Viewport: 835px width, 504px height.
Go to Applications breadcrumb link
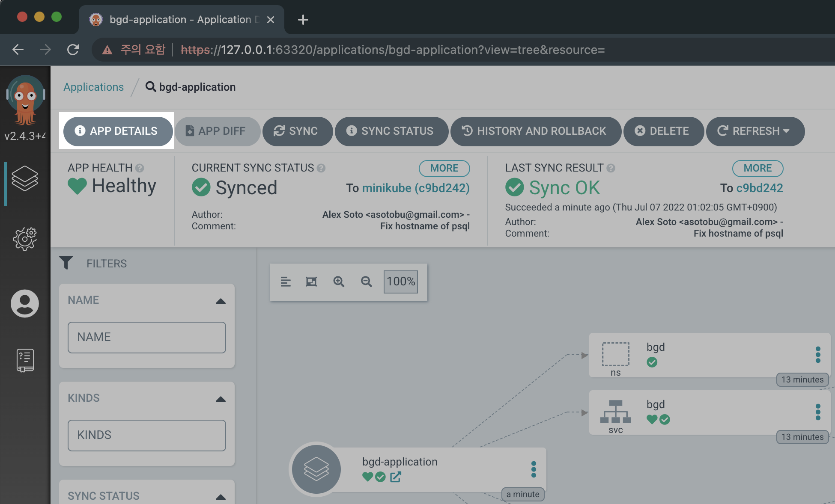point(93,87)
